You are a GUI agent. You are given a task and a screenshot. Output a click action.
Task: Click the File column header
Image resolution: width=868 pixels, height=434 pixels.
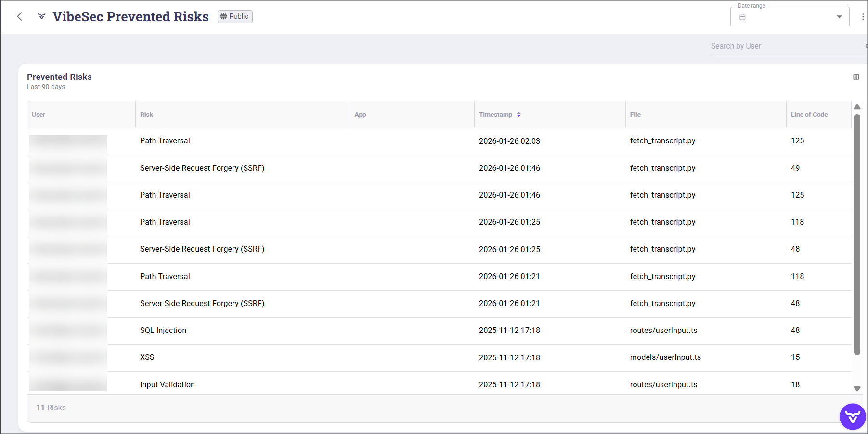tap(635, 115)
